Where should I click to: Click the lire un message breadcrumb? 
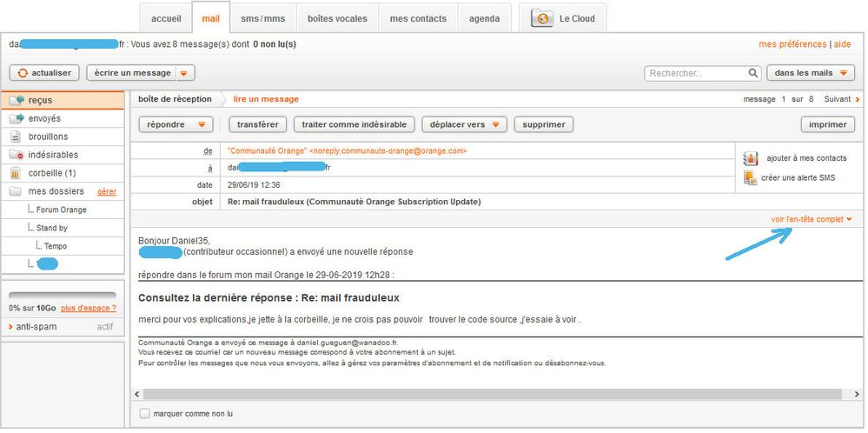tap(266, 99)
